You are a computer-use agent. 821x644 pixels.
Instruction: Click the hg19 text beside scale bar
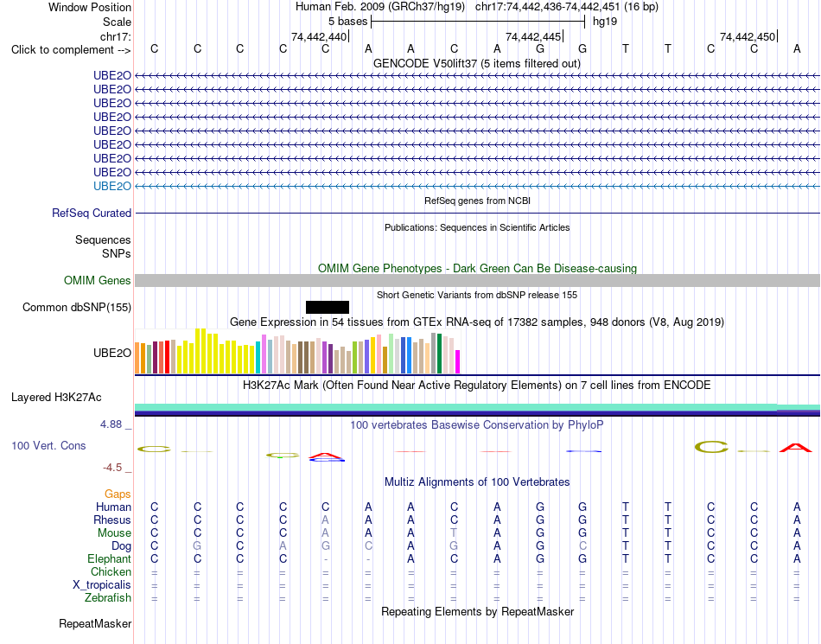[x=605, y=22]
